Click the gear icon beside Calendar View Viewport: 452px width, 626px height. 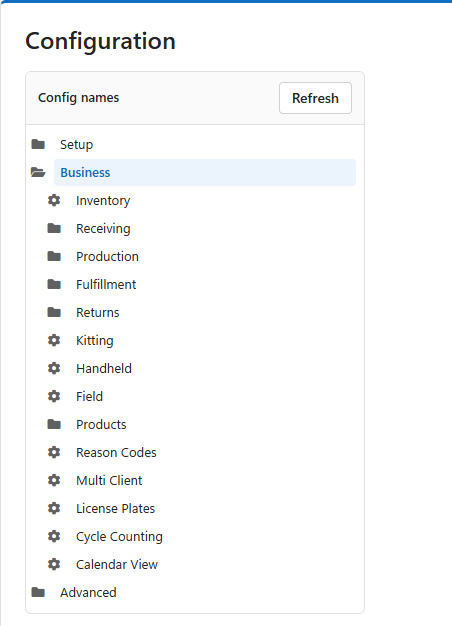pos(54,564)
